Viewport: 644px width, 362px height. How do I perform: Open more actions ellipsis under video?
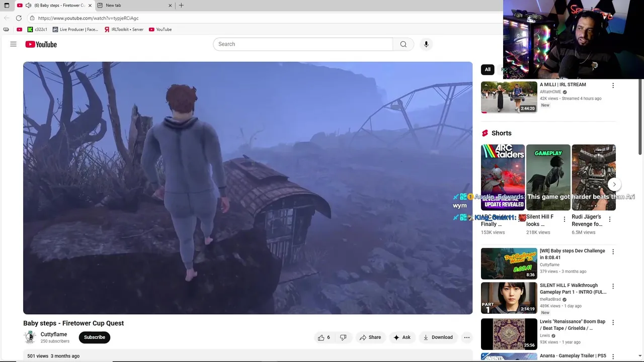coord(467,337)
